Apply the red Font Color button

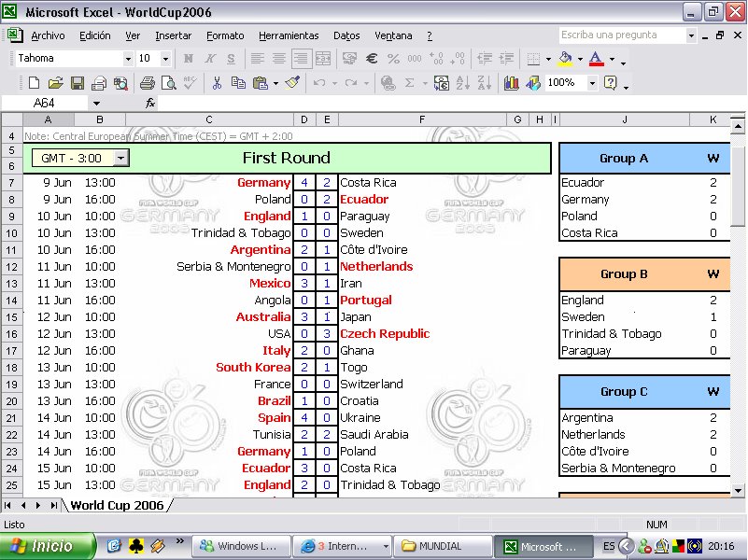point(596,59)
